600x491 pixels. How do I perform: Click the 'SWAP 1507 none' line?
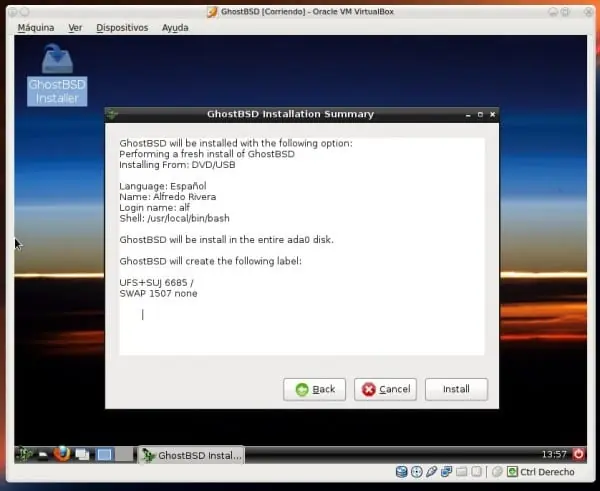point(158,294)
